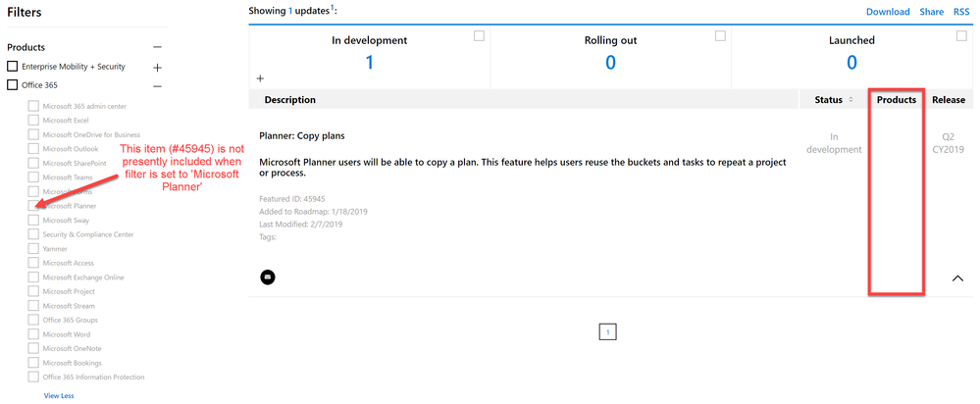Sort by the Status column arrows
Viewport: 980px width, 404px height.
coord(850,100)
